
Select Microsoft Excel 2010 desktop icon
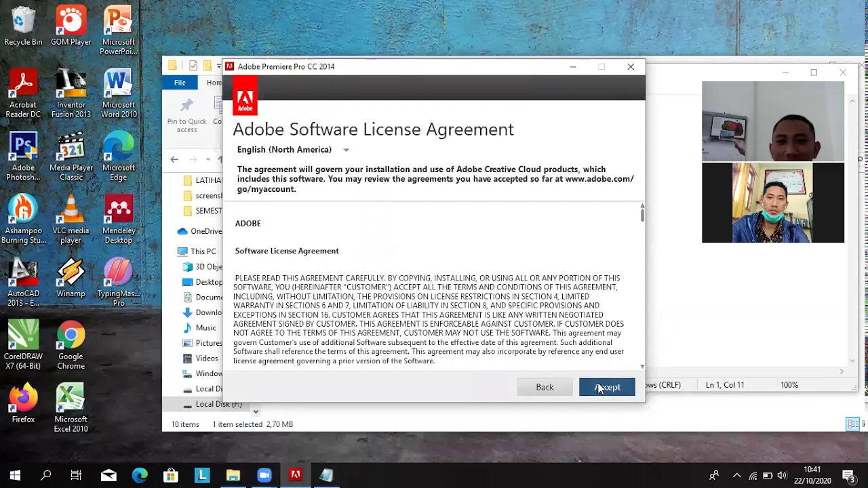pos(71,409)
